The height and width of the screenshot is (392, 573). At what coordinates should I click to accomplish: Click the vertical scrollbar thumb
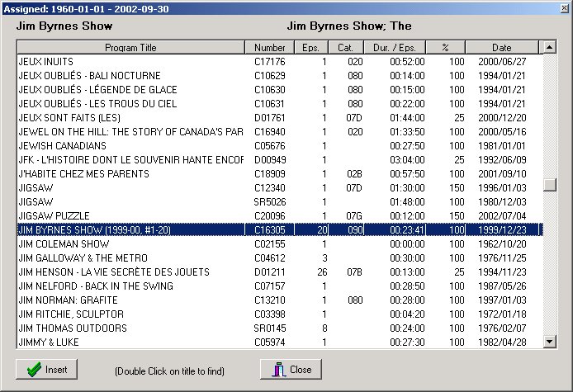[x=550, y=185]
